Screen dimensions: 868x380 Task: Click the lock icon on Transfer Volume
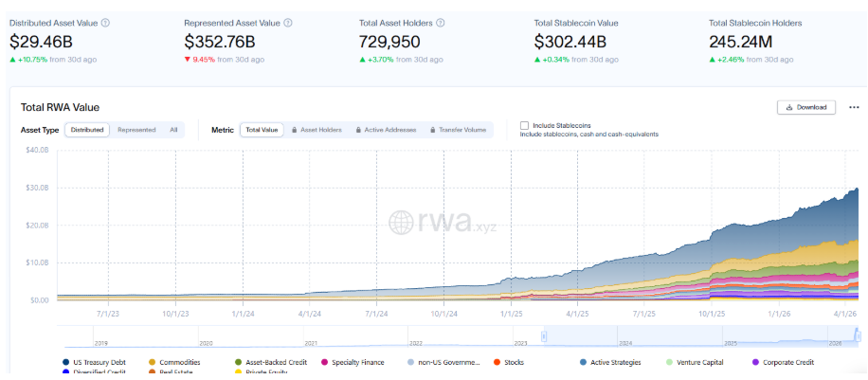[x=433, y=130]
